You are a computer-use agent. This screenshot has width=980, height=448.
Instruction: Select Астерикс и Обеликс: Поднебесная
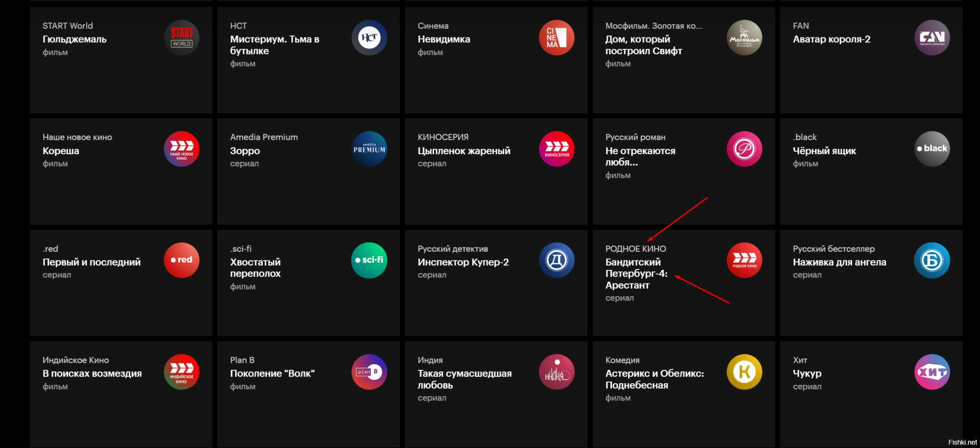[654, 379]
